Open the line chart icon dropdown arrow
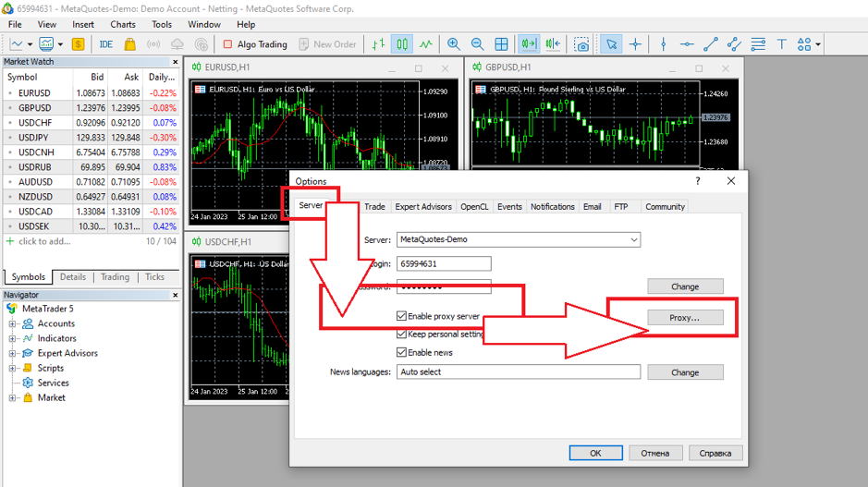The image size is (868, 487). [30, 44]
